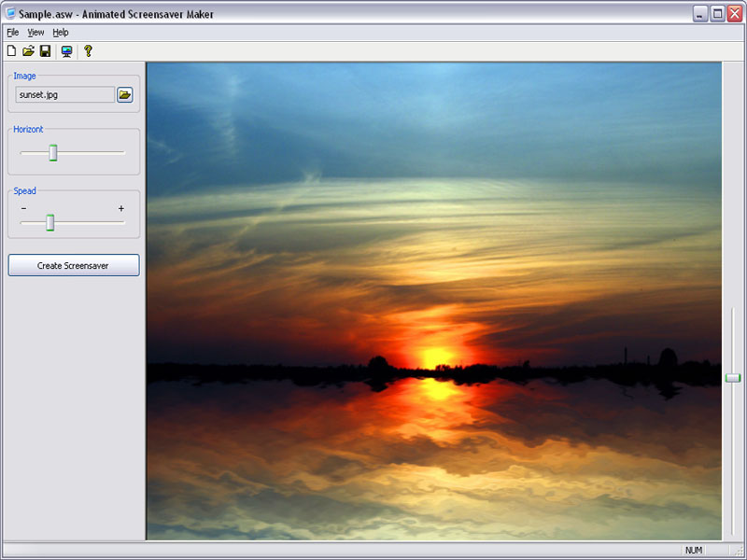This screenshot has height=560, width=747.
Task: Click the minus label of Spead slider
Action: [x=24, y=208]
